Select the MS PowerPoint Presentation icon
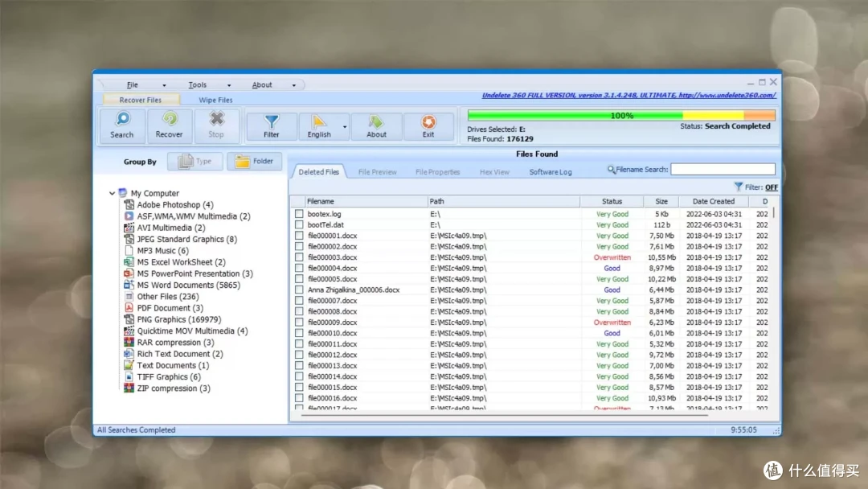This screenshot has height=489, width=868. (x=129, y=273)
